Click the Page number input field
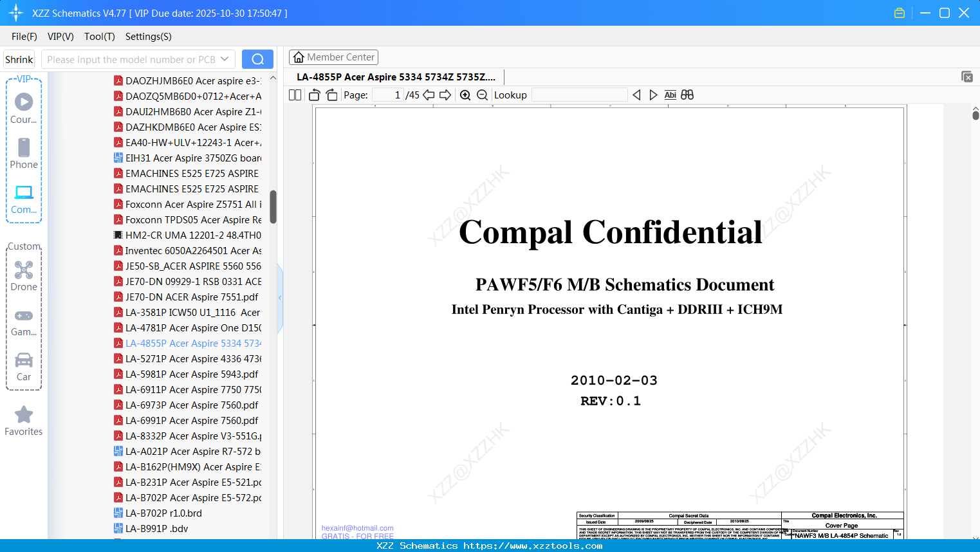 388,95
